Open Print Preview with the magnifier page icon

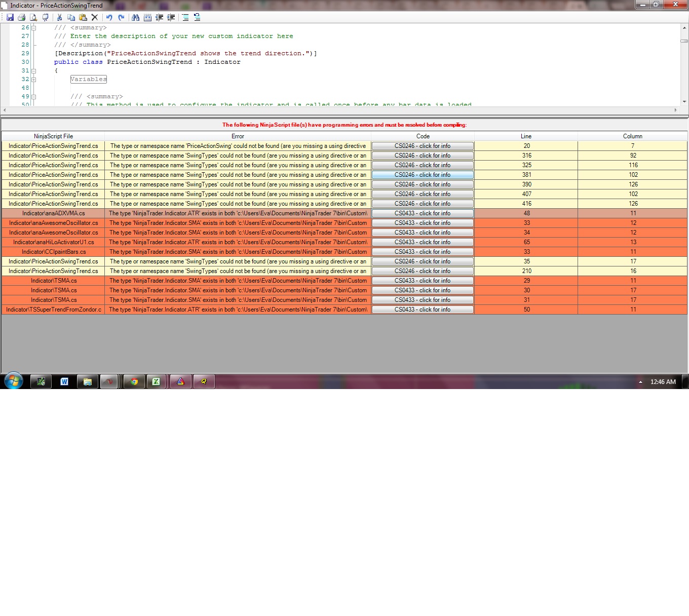33,17
